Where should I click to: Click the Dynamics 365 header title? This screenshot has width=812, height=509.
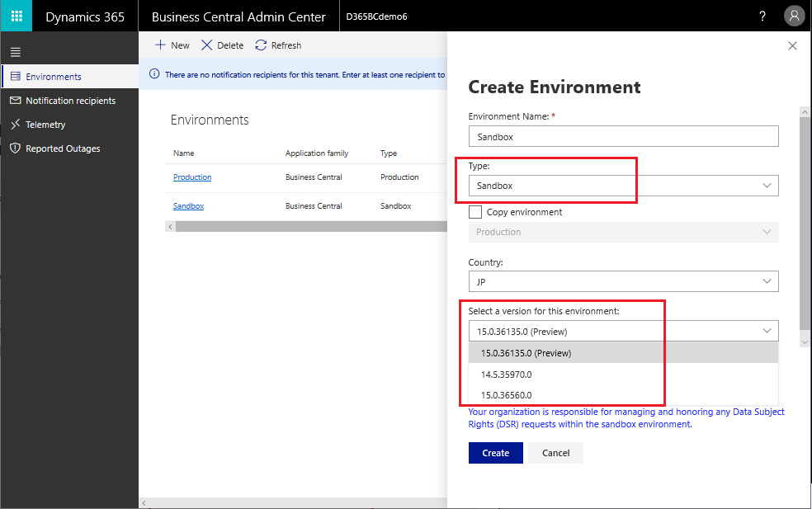(x=85, y=16)
